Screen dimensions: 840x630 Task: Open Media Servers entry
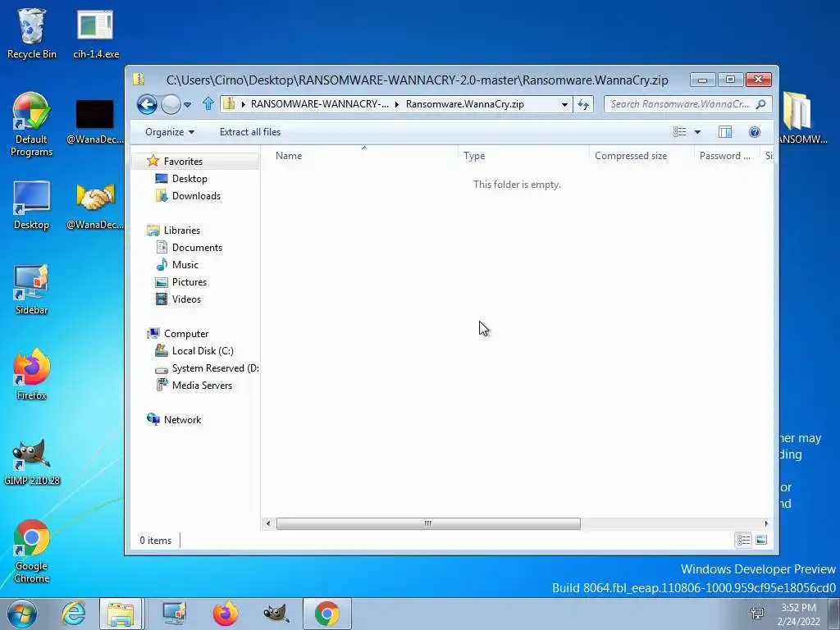202,386
